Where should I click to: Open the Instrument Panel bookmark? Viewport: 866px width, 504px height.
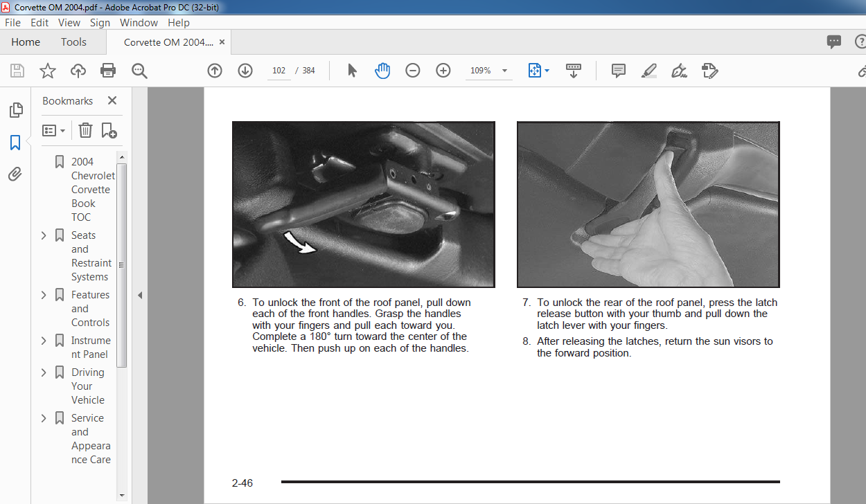(x=91, y=348)
